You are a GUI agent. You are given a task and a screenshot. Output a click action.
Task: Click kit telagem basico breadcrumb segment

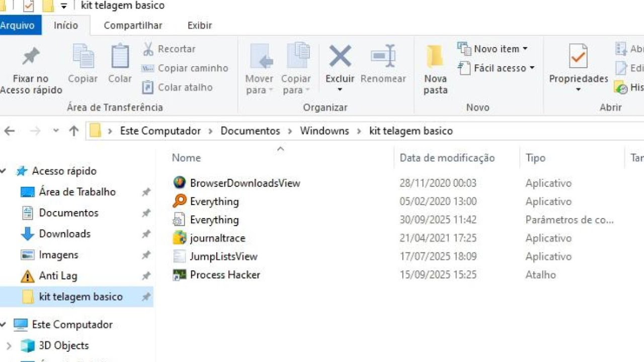411,131
